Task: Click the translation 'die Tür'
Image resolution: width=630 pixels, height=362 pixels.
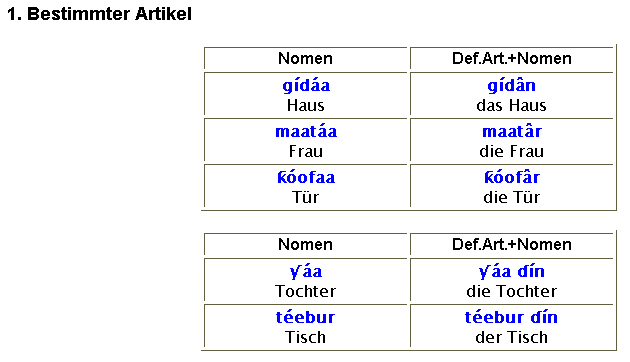Action: 511,197
